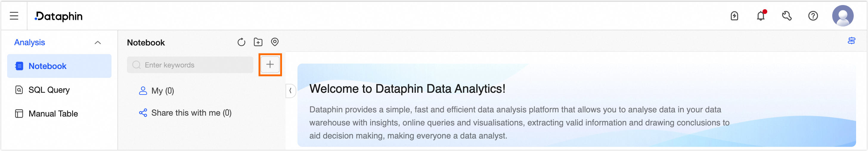Click the locate pin icon

[275, 42]
